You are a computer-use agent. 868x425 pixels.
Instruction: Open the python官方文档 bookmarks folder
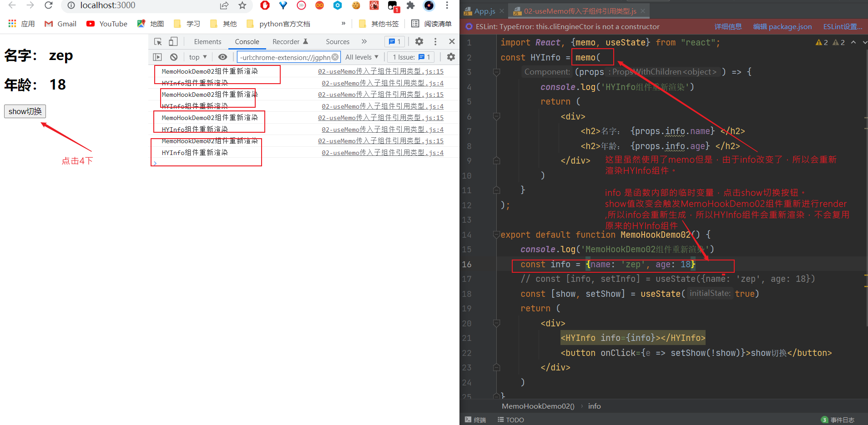[278, 24]
